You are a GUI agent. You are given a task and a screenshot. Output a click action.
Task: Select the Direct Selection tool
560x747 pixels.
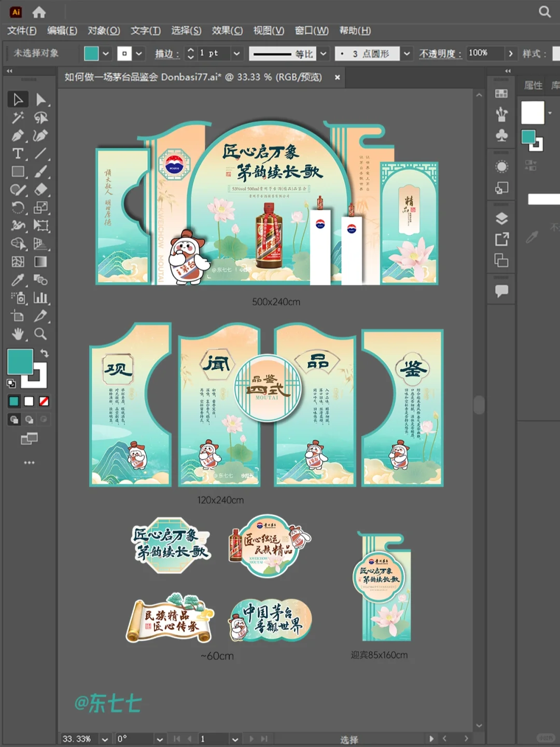pos(40,99)
